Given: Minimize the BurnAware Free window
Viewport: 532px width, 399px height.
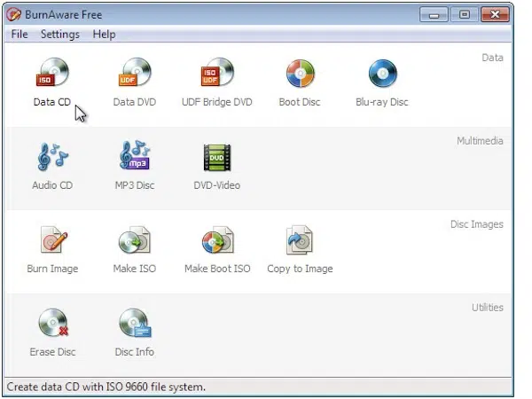Looking at the screenshot, I should (434, 14).
